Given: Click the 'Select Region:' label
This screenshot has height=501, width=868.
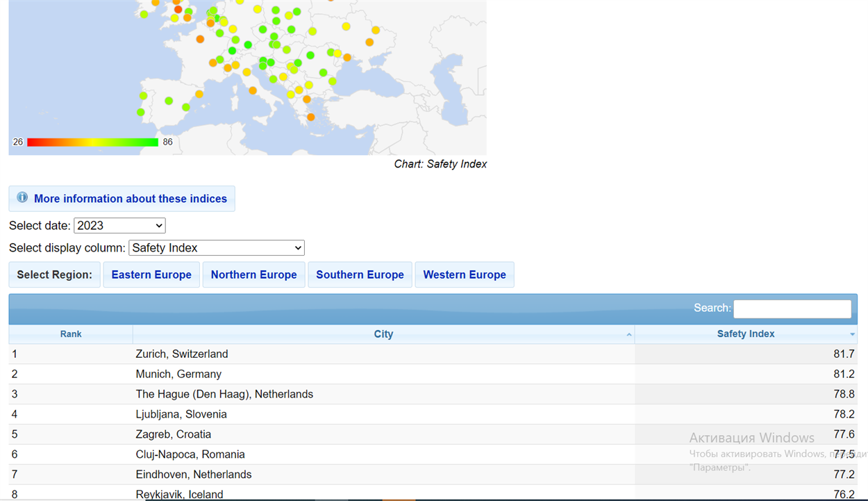Looking at the screenshot, I should (55, 274).
